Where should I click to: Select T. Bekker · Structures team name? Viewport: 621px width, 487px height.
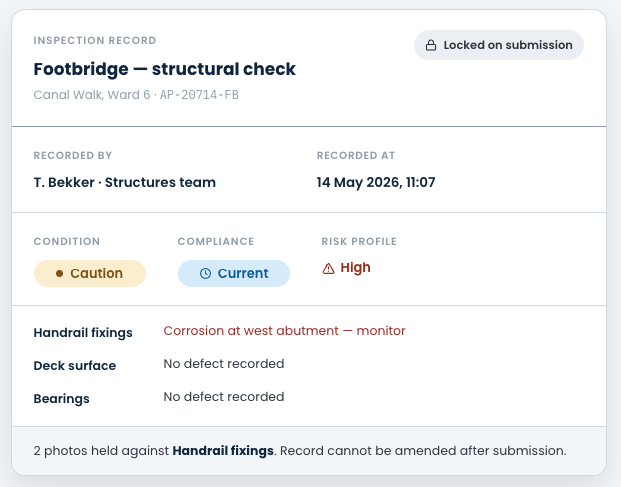[x=124, y=183]
